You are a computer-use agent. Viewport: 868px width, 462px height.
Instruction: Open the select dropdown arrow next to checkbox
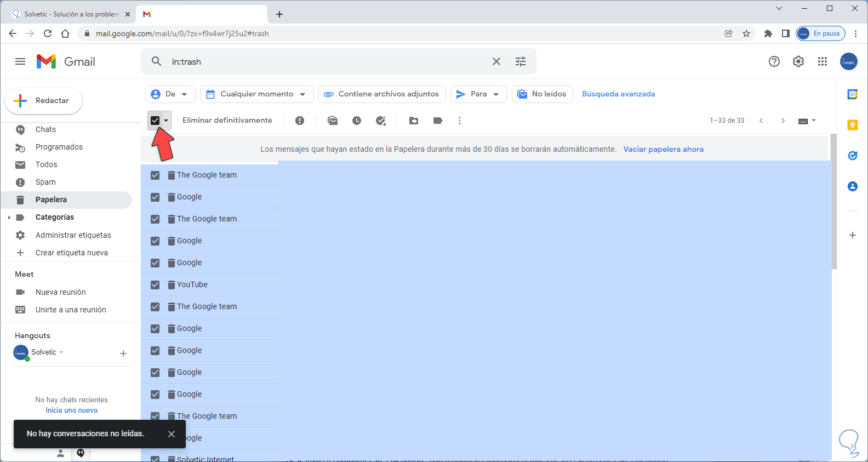click(166, 121)
